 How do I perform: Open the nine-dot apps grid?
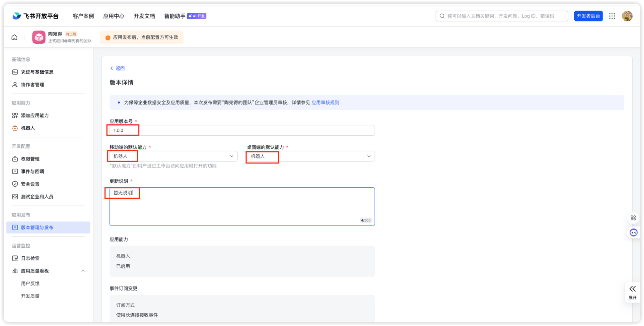[x=612, y=16]
